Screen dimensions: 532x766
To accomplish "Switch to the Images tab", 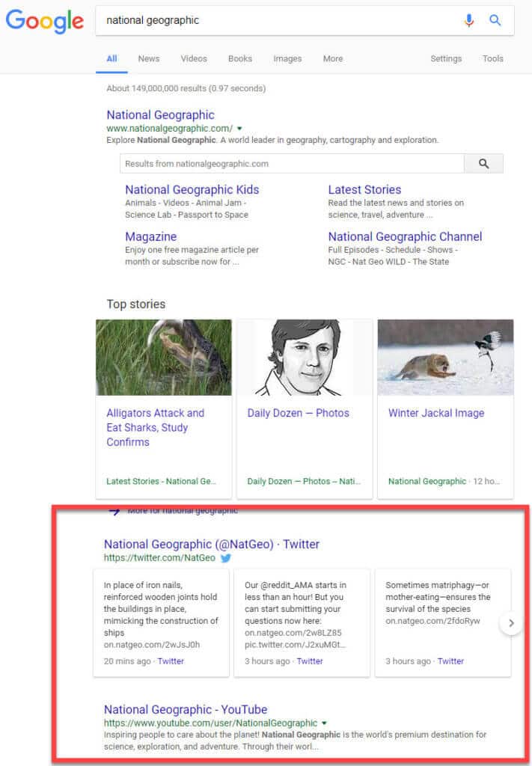I will tap(287, 58).
